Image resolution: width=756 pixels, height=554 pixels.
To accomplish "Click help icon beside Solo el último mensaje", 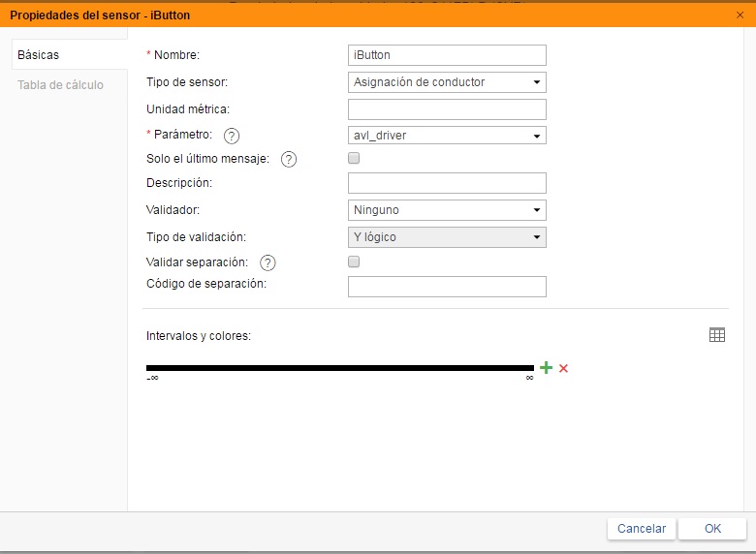I will pyautogui.click(x=289, y=160).
